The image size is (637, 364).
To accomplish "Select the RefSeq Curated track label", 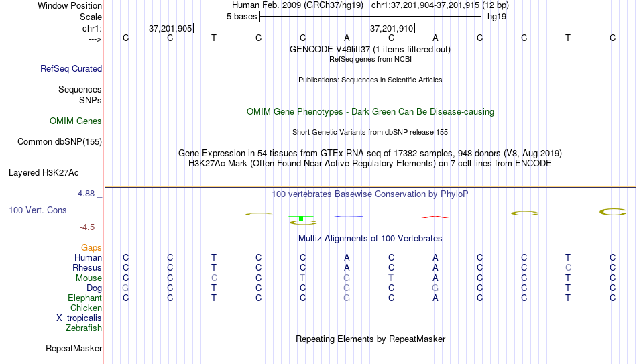I will pos(71,68).
